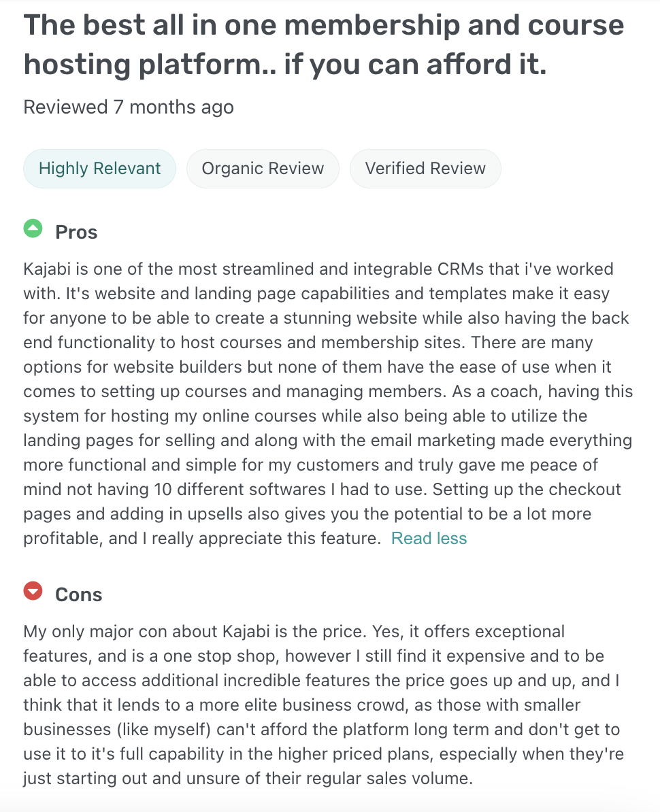Click the Pros section heading
This screenshot has height=812, width=660.
[76, 233]
